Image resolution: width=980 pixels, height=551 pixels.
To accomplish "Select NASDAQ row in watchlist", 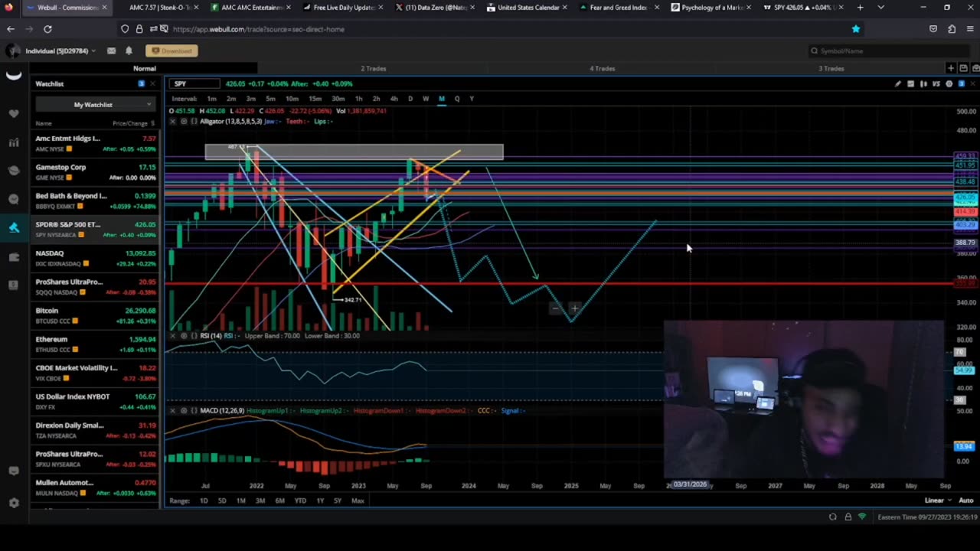I will pos(96,258).
